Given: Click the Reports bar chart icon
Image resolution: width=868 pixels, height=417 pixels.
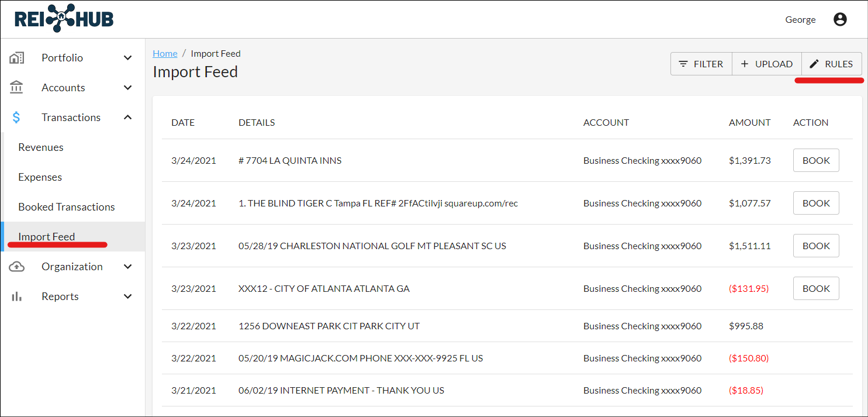Looking at the screenshot, I should 17,297.
